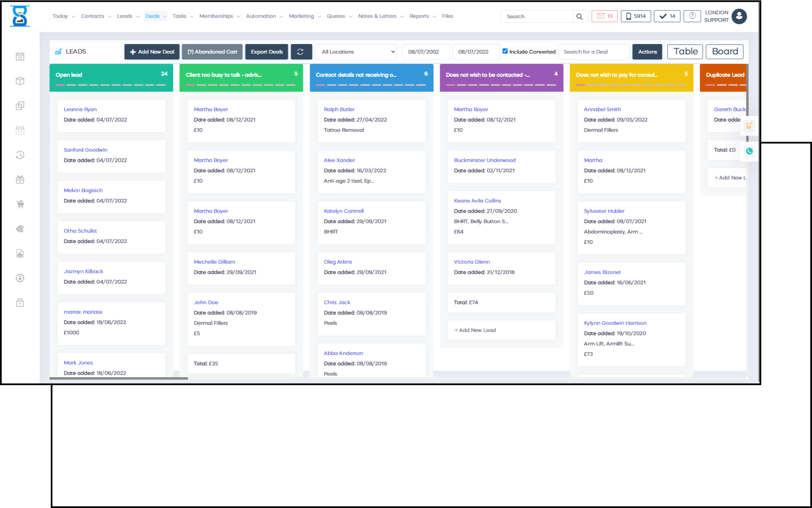The image size is (812, 508).
Task: Switch to Table view
Action: [685, 52]
